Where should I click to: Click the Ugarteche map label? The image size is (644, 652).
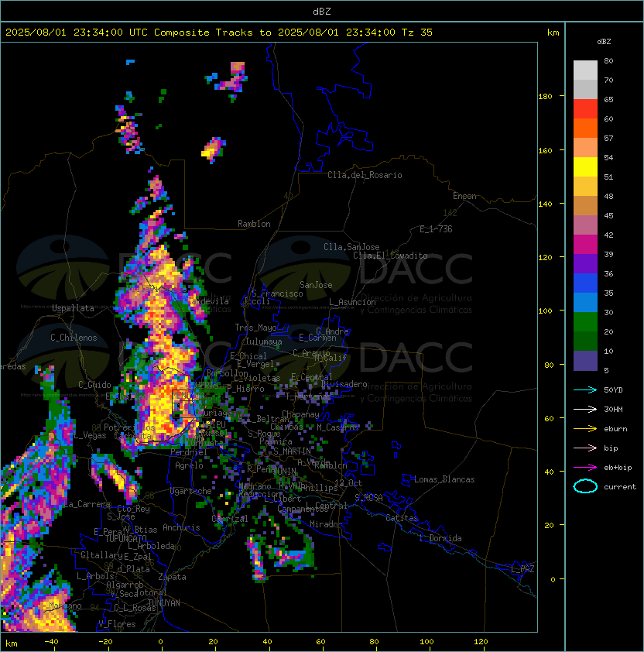[191, 491]
